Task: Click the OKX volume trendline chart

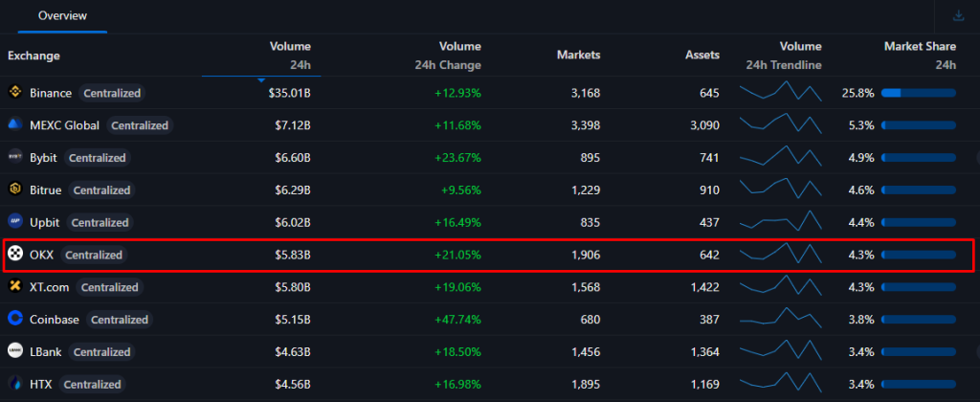Action: (780, 255)
